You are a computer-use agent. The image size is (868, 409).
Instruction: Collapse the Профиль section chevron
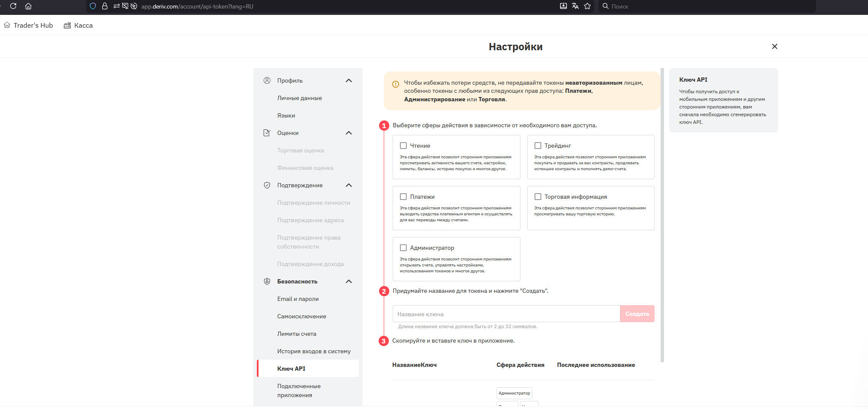[x=349, y=80]
